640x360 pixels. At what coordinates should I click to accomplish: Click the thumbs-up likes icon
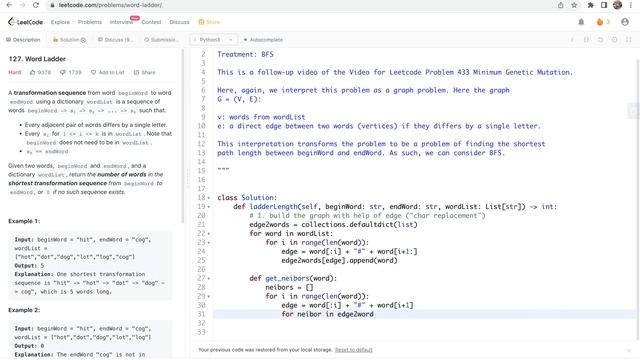point(32,72)
